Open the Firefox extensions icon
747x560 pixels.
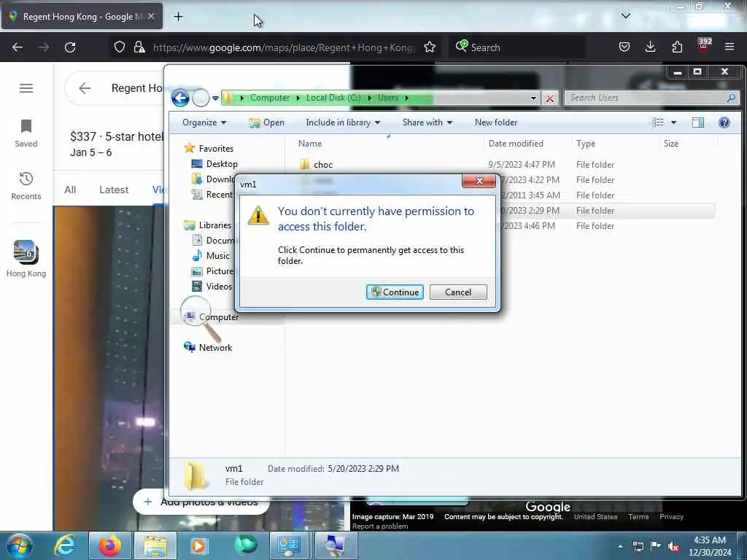point(677,47)
